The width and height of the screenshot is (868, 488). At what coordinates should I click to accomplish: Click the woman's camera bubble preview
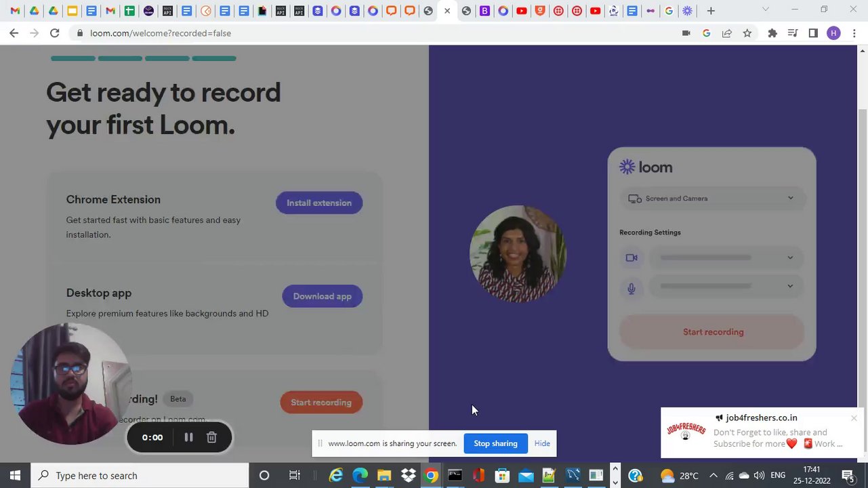[518, 253]
